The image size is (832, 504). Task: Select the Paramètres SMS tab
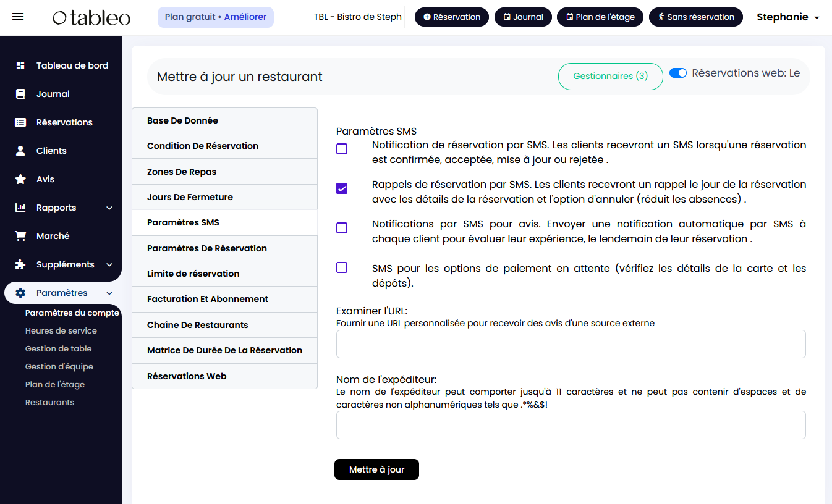[x=224, y=222]
